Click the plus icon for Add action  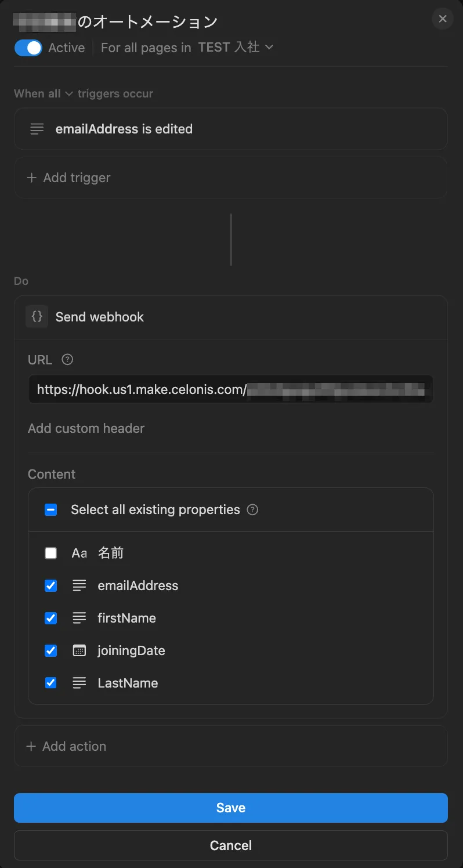[31, 746]
